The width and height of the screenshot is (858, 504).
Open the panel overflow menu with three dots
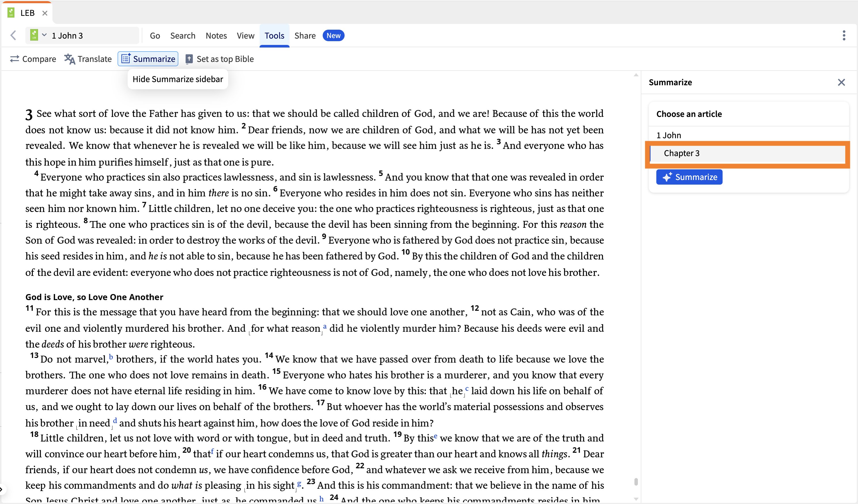(x=844, y=35)
